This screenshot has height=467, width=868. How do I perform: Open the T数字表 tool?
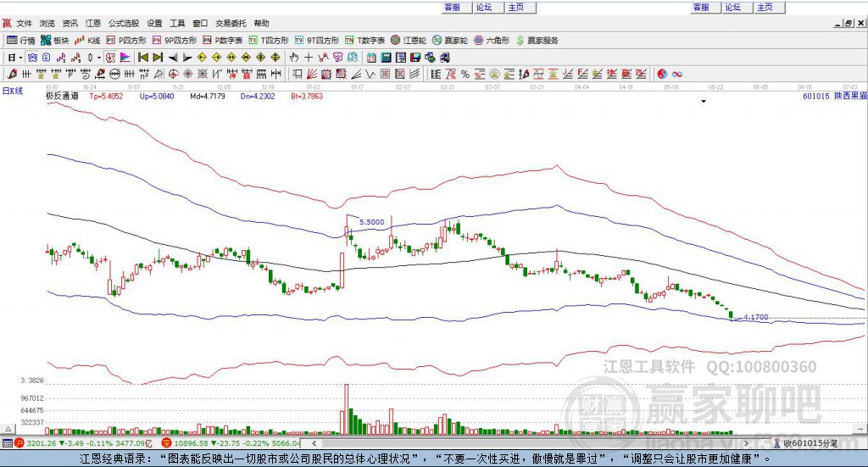(x=364, y=41)
